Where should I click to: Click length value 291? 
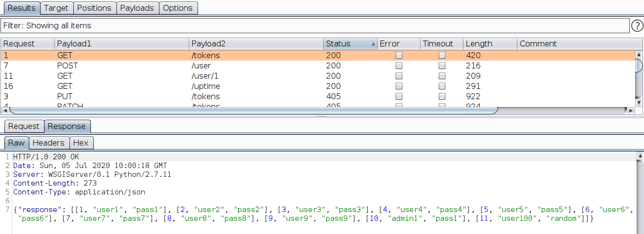473,86
